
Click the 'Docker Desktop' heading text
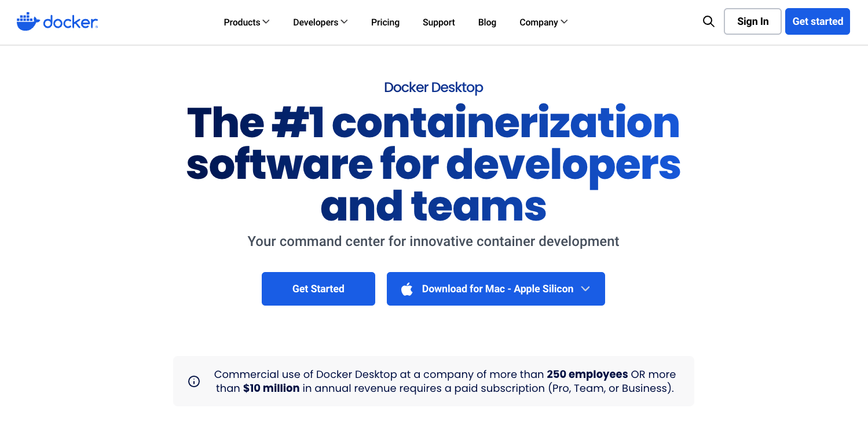click(434, 87)
